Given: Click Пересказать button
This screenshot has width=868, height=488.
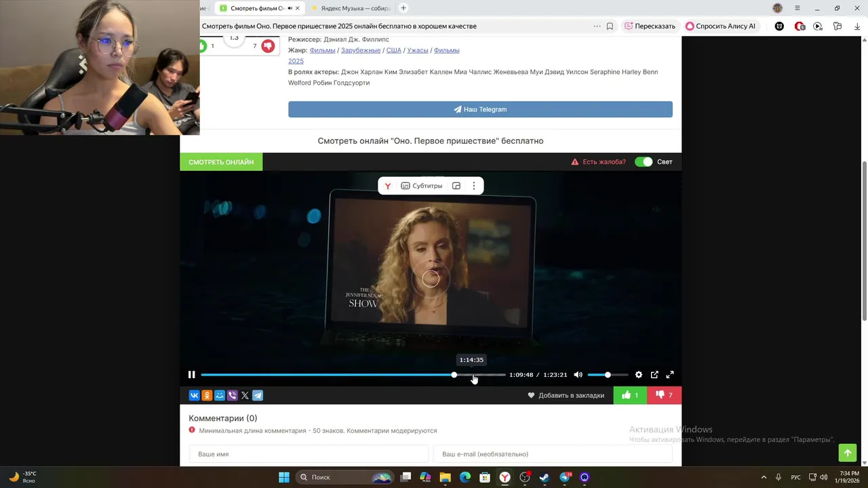Looking at the screenshot, I should pos(650,26).
